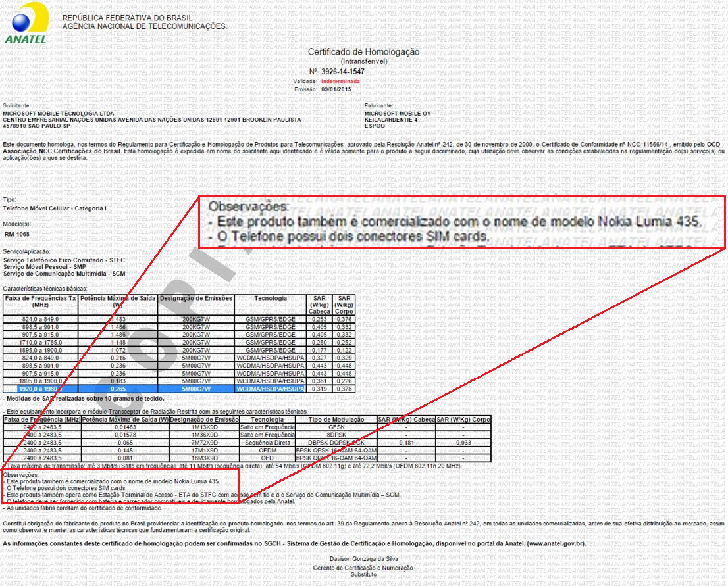Screen dimensions: 728x586
Task: Select the word 'Substituto' below the signature
Action: coord(363,574)
